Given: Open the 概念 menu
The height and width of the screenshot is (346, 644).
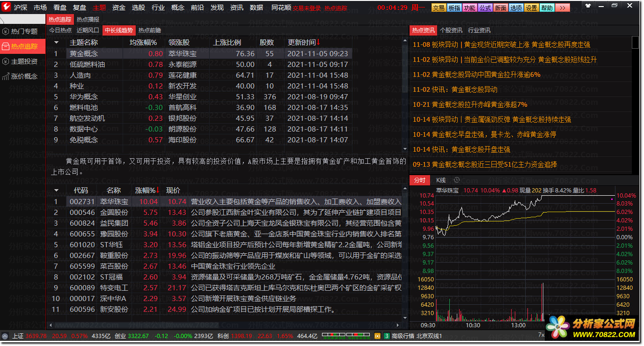Looking at the screenshot, I should (177, 7).
